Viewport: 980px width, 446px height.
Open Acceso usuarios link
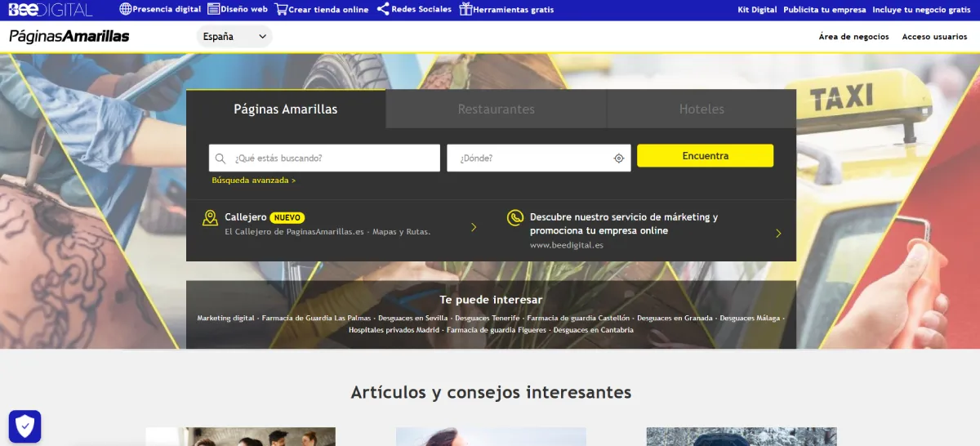[x=934, y=37]
